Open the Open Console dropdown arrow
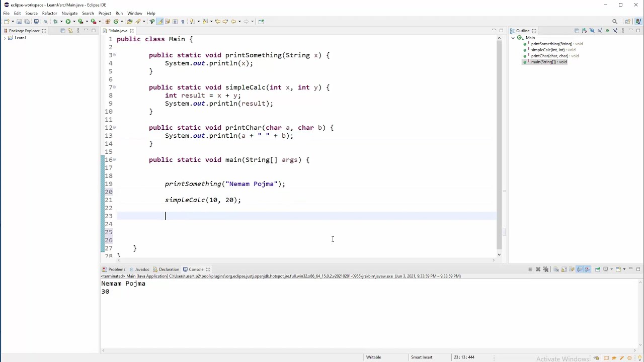The width and height of the screenshot is (644, 362). tap(624, 269)
